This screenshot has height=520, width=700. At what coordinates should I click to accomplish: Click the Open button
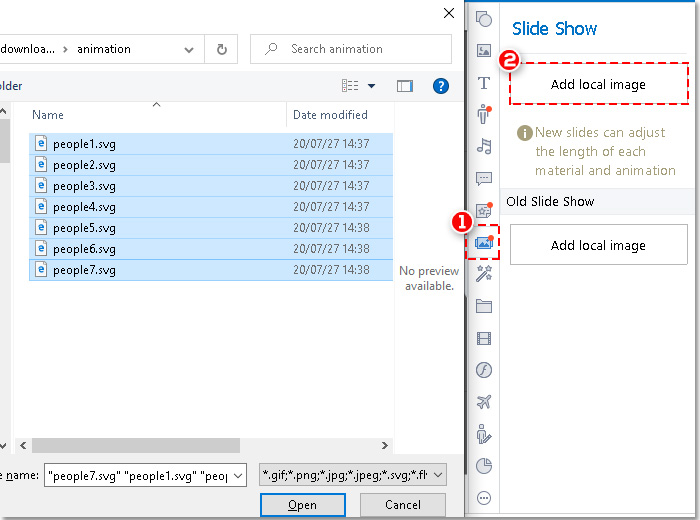point(303,505)
